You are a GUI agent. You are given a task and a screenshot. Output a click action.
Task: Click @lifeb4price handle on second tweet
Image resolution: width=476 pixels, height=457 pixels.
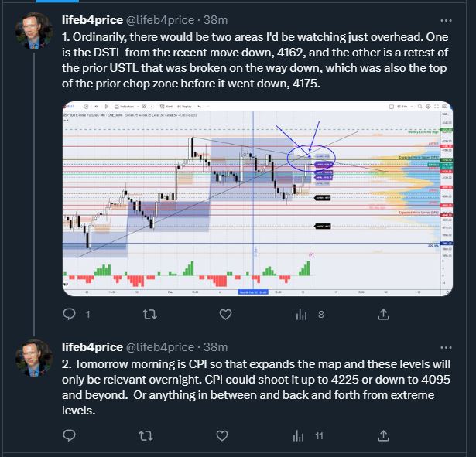pyautogui.click(x=160, y=347)
